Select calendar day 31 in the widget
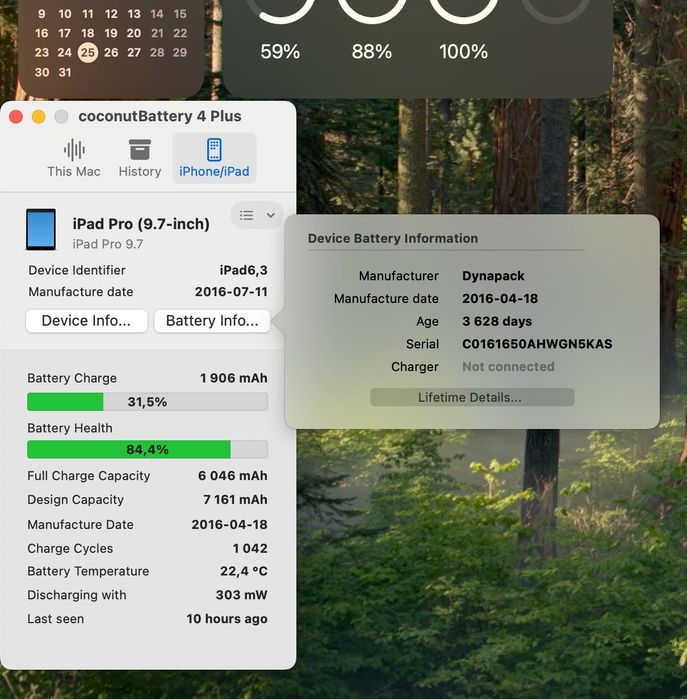The width and height of the screenshot is (687, 699). point(65,72)
